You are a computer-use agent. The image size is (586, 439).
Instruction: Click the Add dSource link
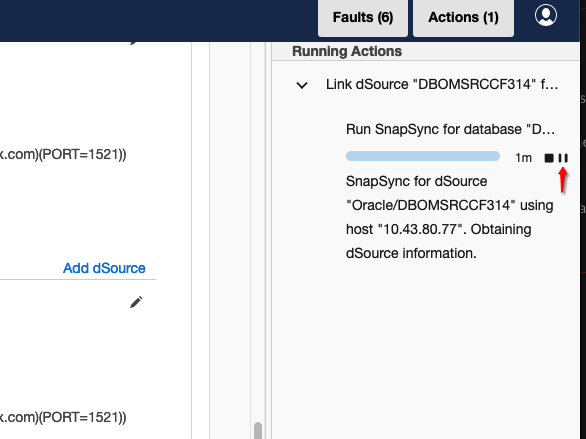(104, 268)
